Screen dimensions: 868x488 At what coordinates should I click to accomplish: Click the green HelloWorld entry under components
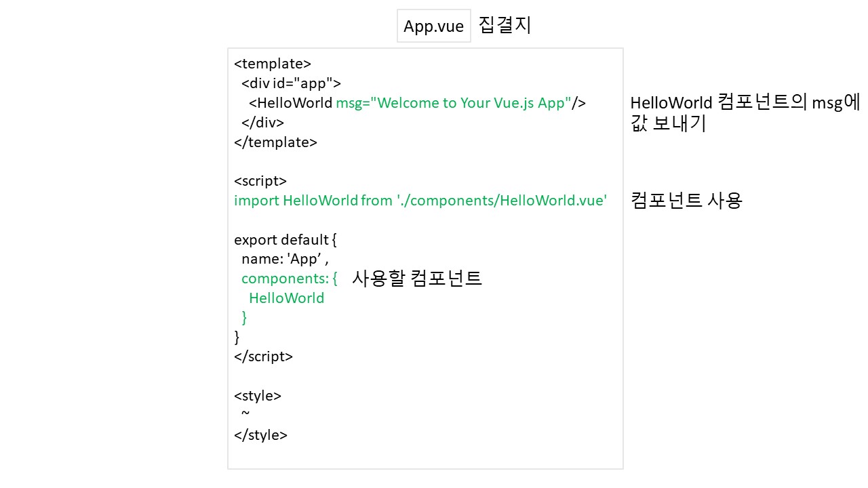287,298
